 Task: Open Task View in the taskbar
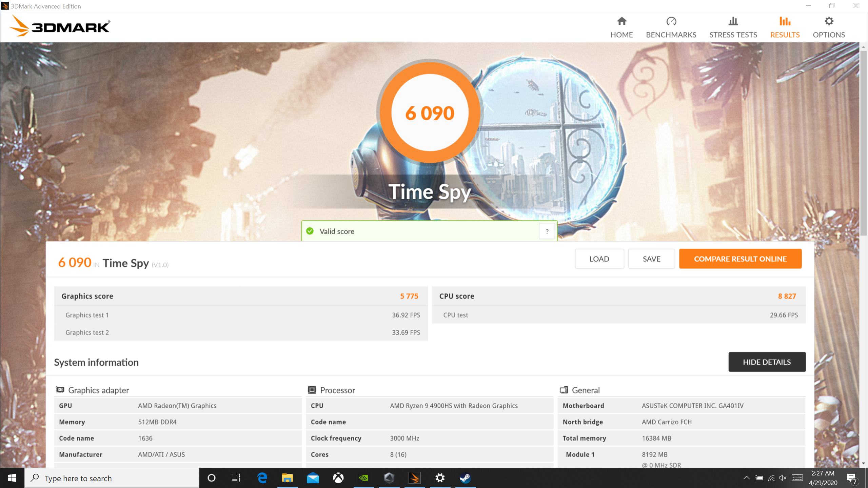[x=236, y=478]
